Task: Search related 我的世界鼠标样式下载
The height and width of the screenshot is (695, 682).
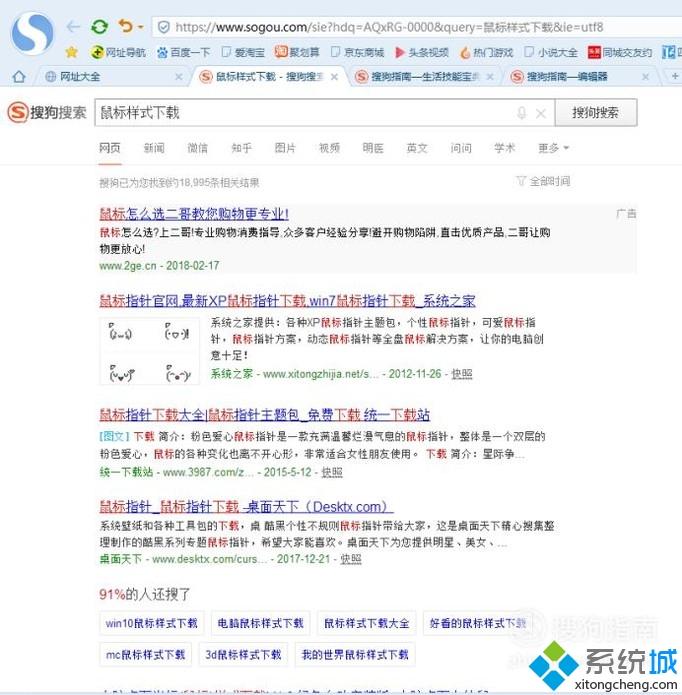Action: (355, 654)
